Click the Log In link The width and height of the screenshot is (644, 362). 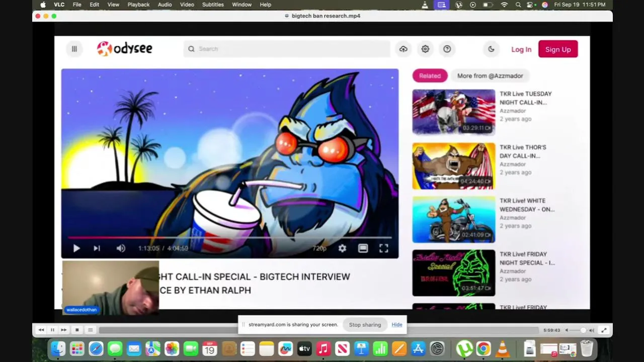tap(521, 49)
